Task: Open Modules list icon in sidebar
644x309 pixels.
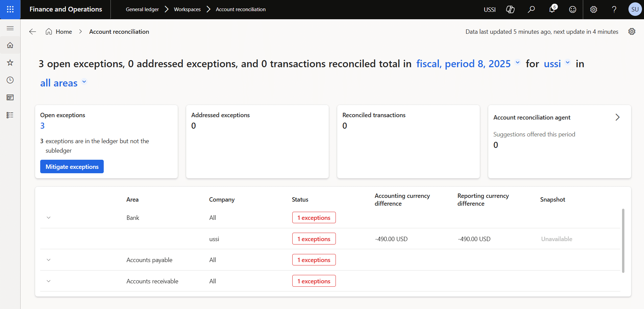Action: click(x=10, y=115)
